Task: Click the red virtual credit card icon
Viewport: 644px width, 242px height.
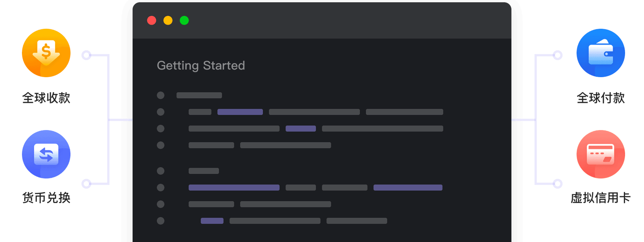Action: pos(600,154)
